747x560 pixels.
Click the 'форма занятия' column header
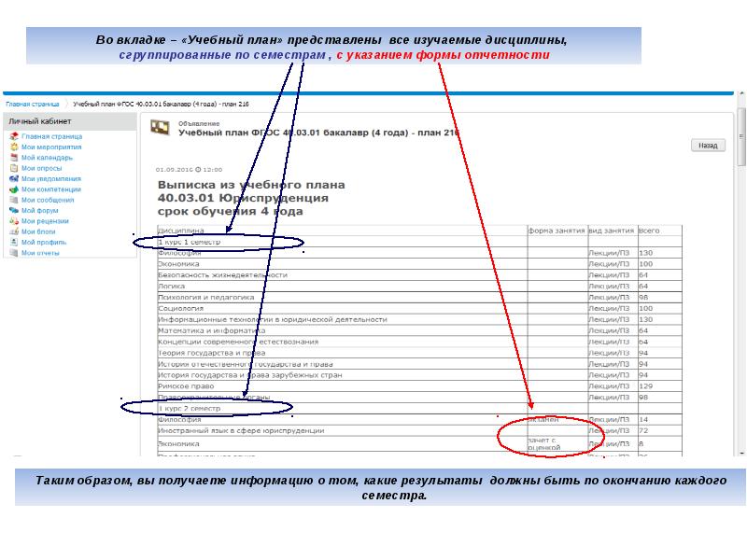(556, 230)
